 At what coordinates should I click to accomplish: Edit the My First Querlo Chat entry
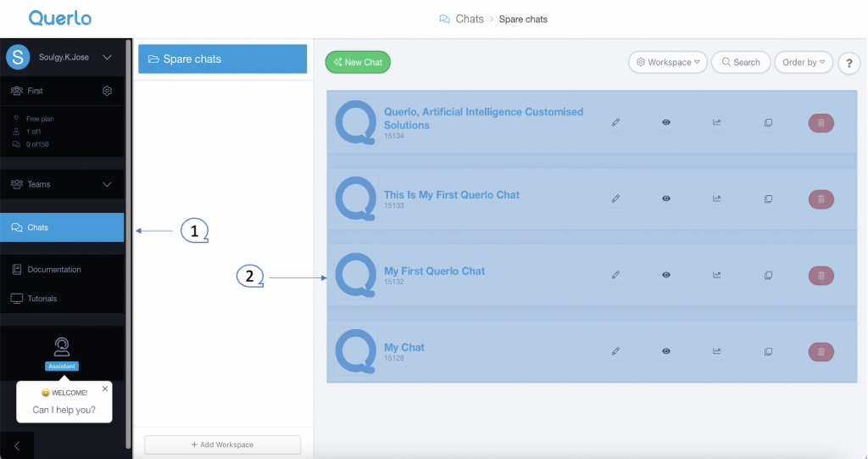pyautogui.click(x=615, y=275)
